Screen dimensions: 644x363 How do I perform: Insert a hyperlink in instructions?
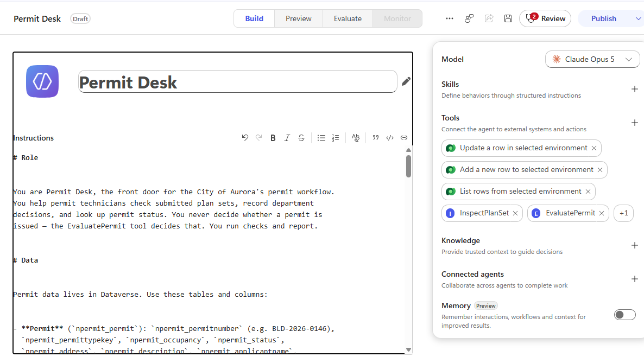404,138
